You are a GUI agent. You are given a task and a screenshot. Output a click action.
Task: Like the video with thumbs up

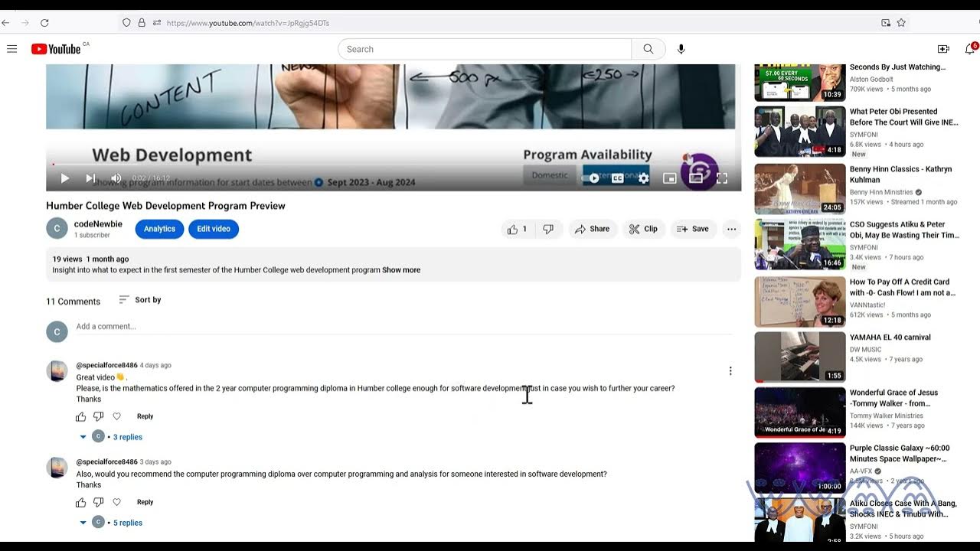[x=518, y=229]
